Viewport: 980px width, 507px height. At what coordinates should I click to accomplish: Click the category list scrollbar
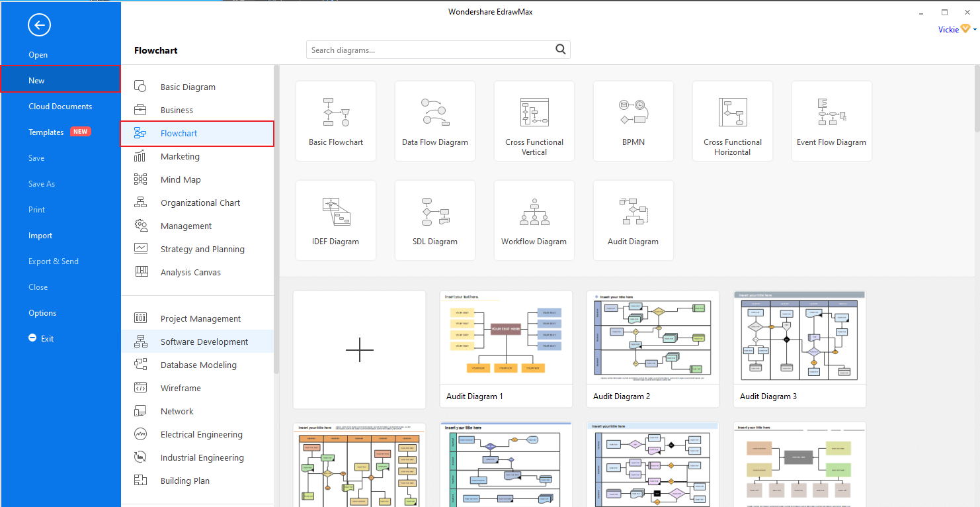(x=276, y=219)
